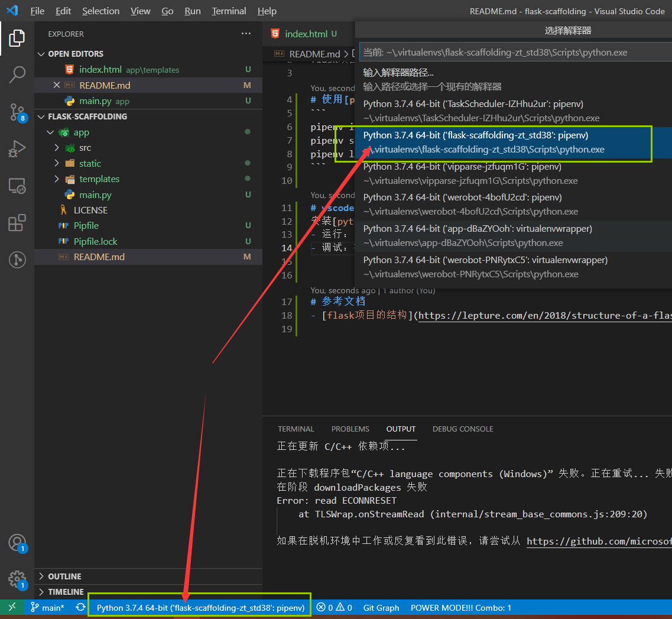Viewport: 672px width, 619px height.
Task: Switch to the OUTPUT panel tab
Action: (401, 429)
